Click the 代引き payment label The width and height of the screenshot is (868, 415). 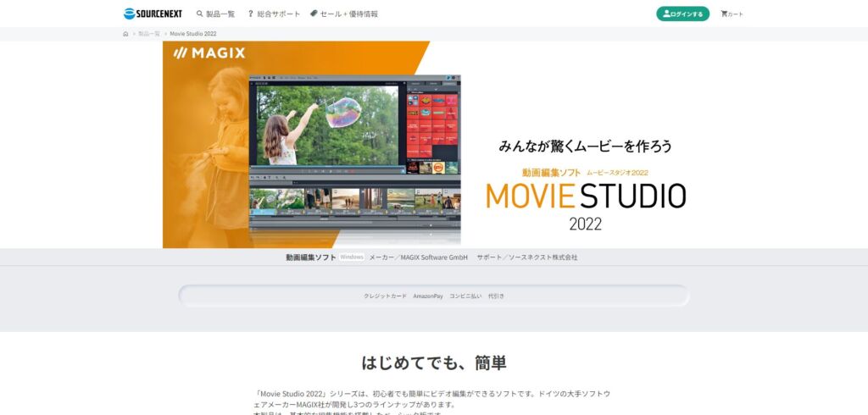click(496, 296)
